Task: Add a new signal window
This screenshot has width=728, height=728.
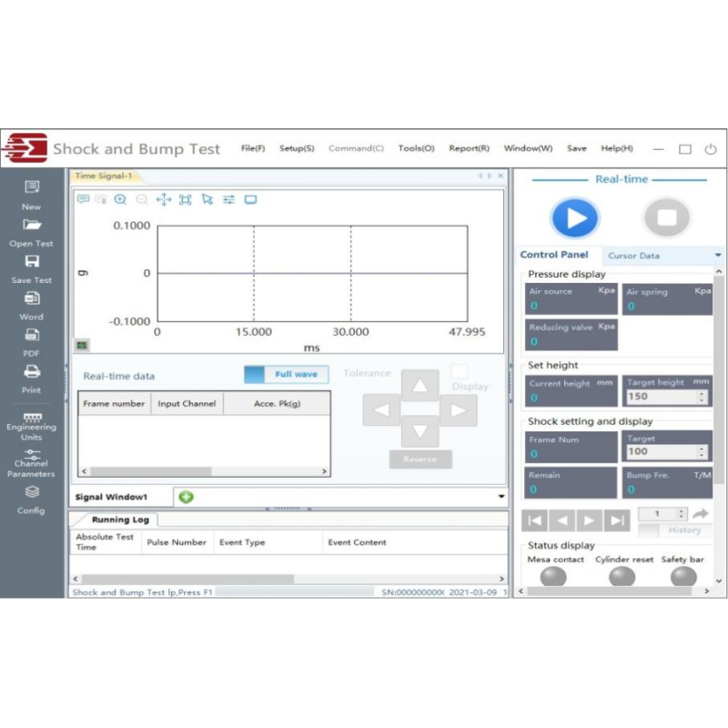Action: click(187, 497)
